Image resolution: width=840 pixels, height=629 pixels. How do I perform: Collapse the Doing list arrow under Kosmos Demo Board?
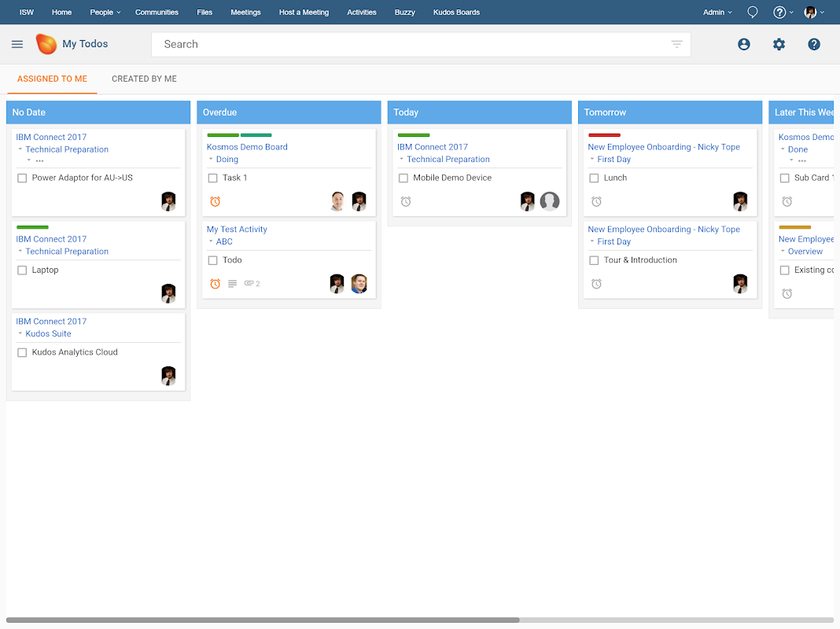pos(211,159)
